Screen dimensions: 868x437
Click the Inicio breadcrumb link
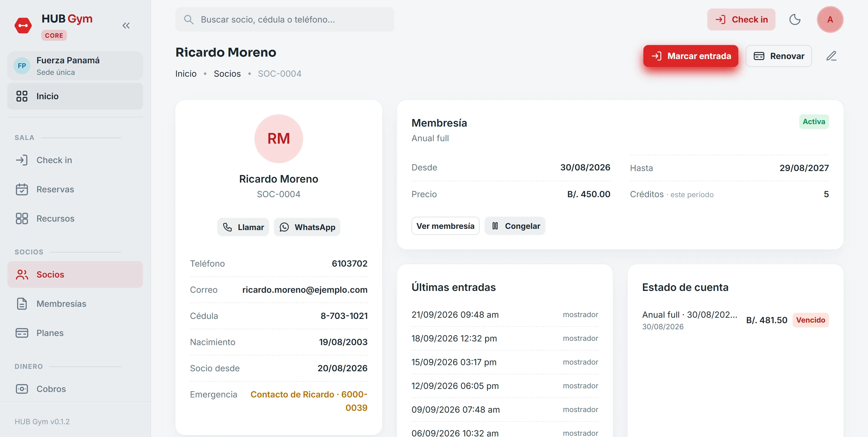coord(186,74)
